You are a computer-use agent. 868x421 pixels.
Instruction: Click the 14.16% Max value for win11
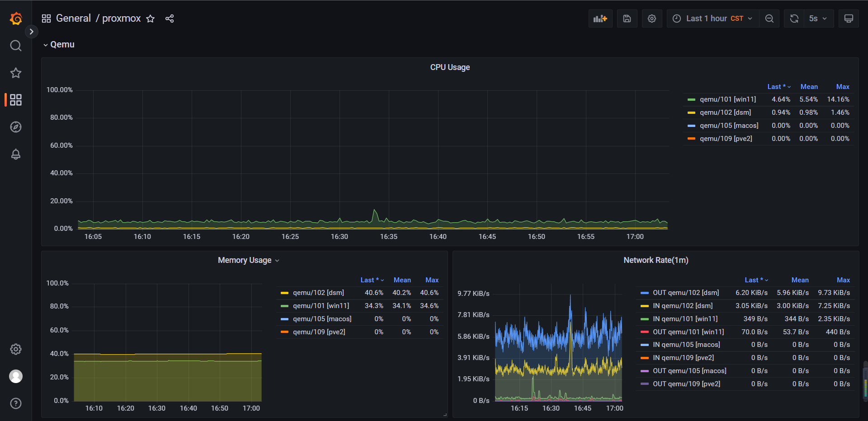coord(838,99)
